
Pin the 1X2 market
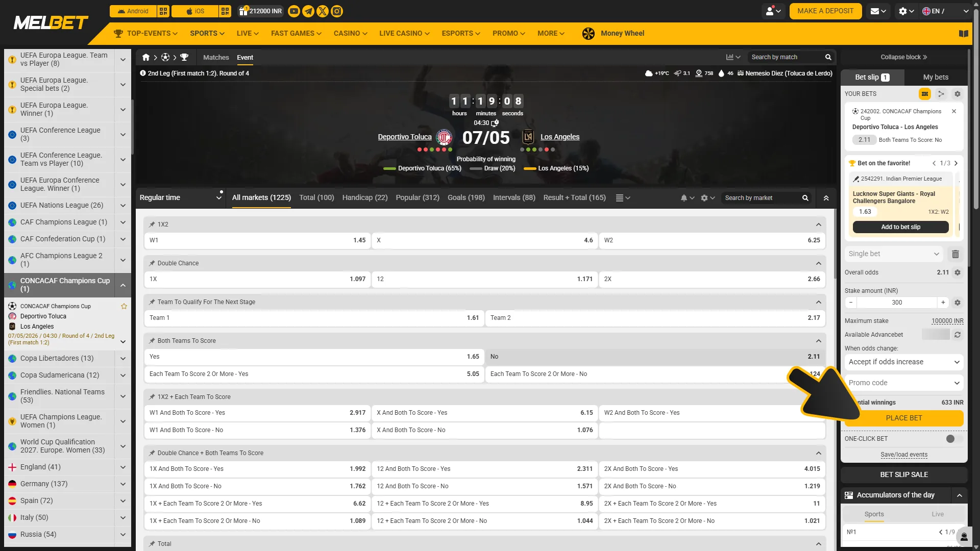click(x=152, y=224)
